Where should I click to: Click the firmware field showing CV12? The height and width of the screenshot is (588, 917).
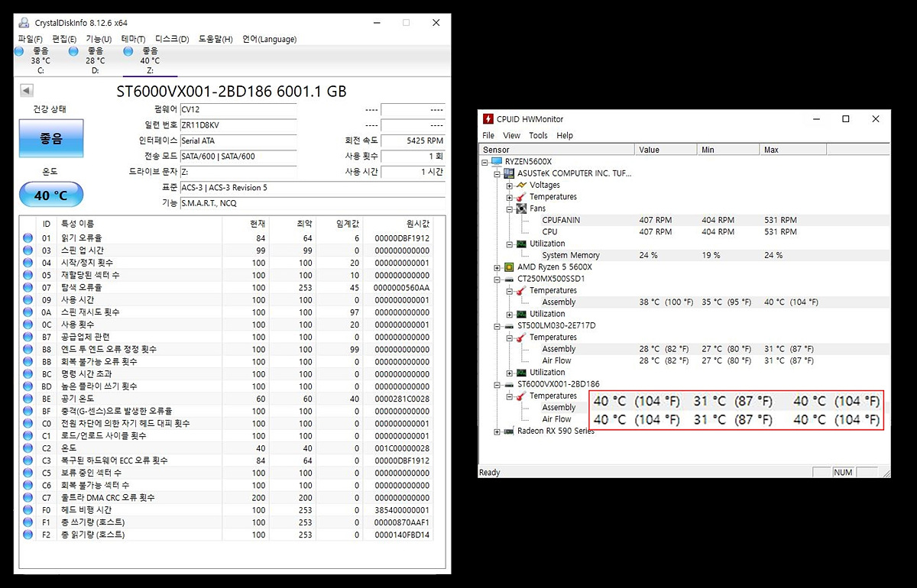(238, 109)
